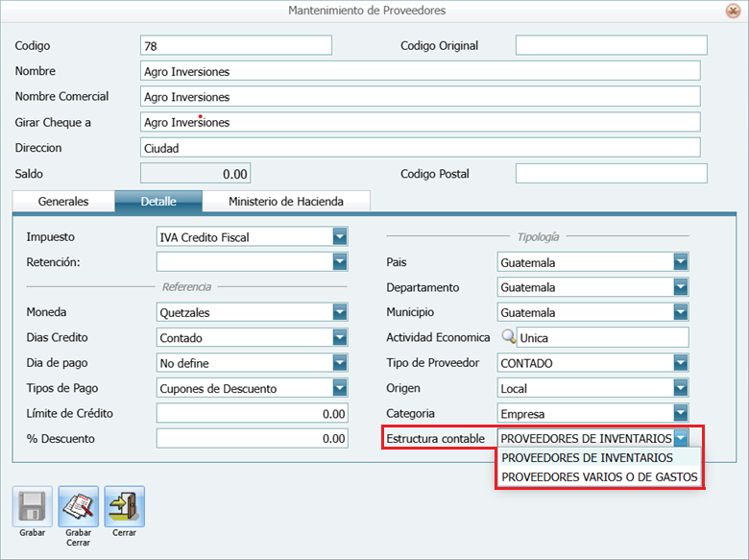Viewport: 749px width, 560px height.
Task: Expand the Tipo de Proveedor dropdown
Action: 681,363
